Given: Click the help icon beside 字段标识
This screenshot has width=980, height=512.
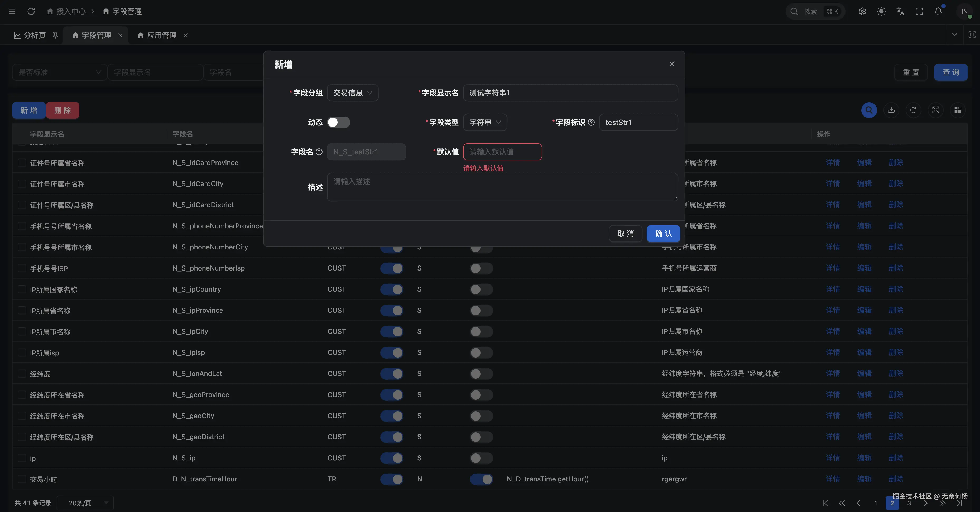Looking at the screenshot, I should tap(591, 123).
